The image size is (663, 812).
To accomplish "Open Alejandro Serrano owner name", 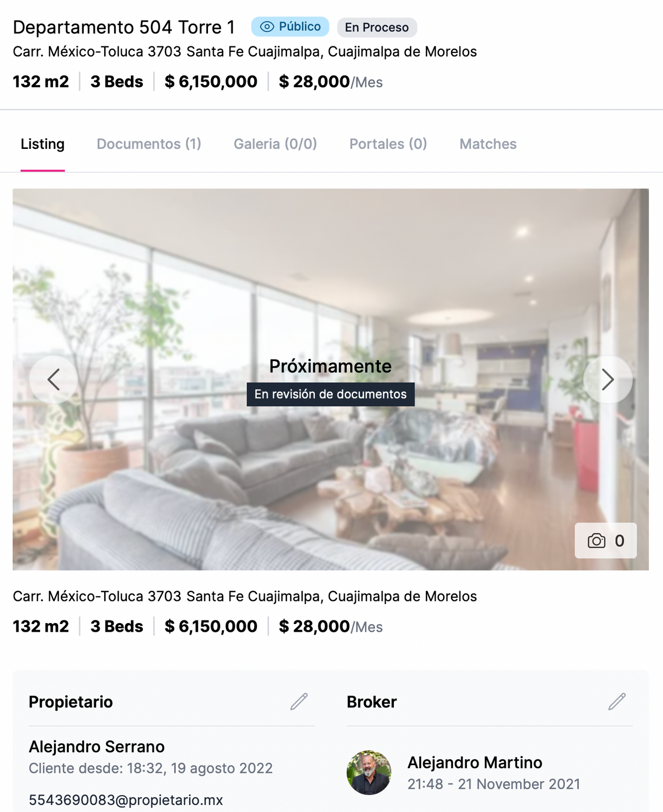I will (x=97, y=747).
